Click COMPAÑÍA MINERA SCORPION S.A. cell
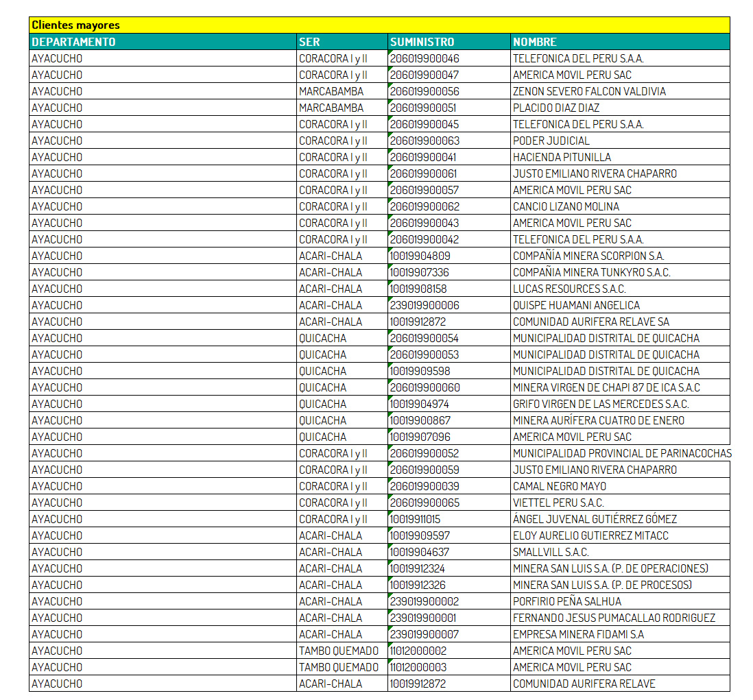 620,256
